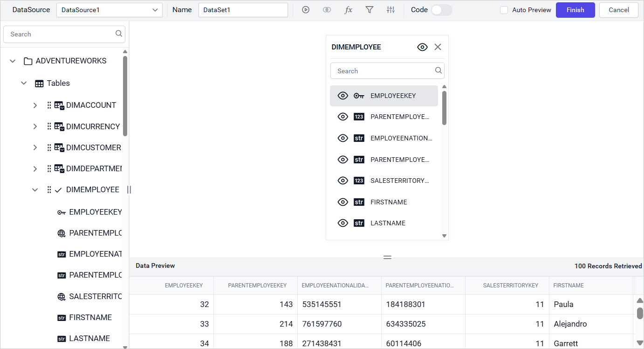Image resolution: width=644 pixels, height=349 pixels.
Task: Toggle the Code switch
Action: (x=441, y=10)
